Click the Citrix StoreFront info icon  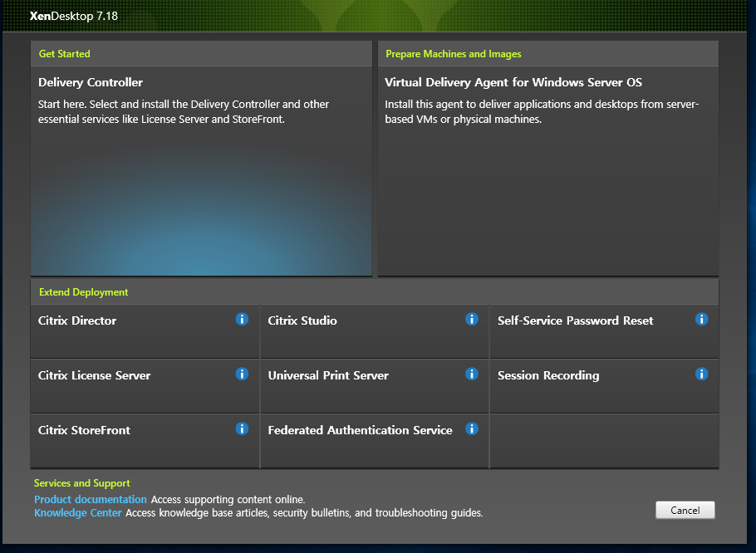(x=242, y=428)
